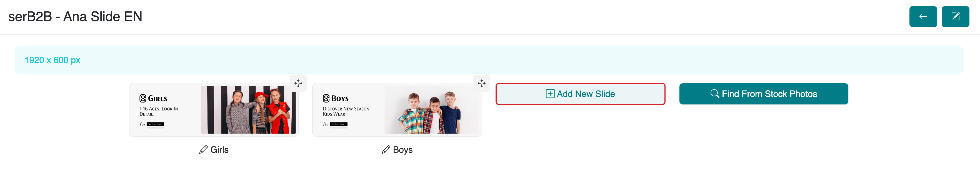Click the small black button in Girls slide
980x170 pixels.
tap(155, 124)
